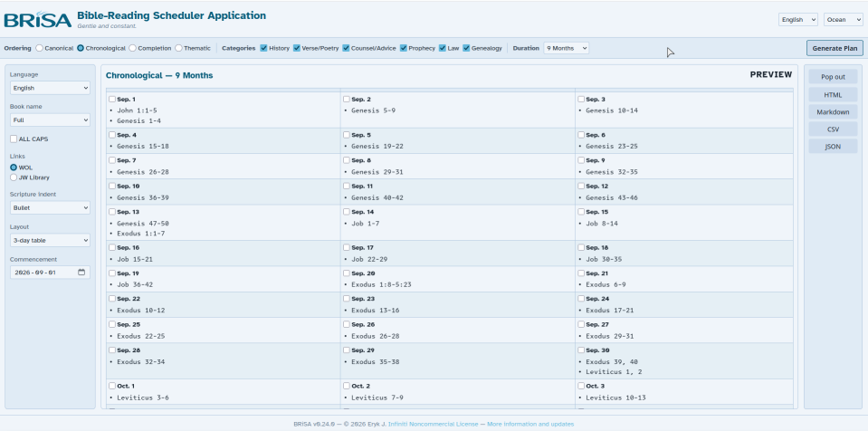Click the BRISA logo
Viewport: 868px width, 431px height.
[38, 19]
